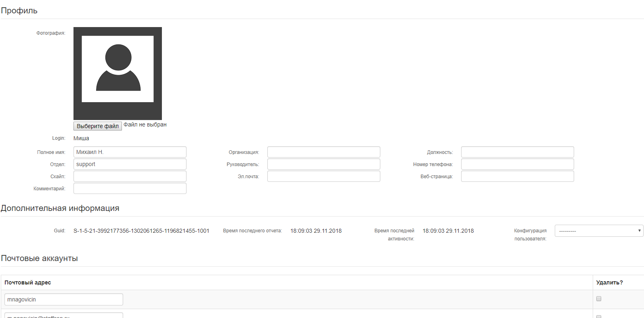Click the partially visible second mail address field
This screenshot has height=318, width=644.
pos(64,315)
